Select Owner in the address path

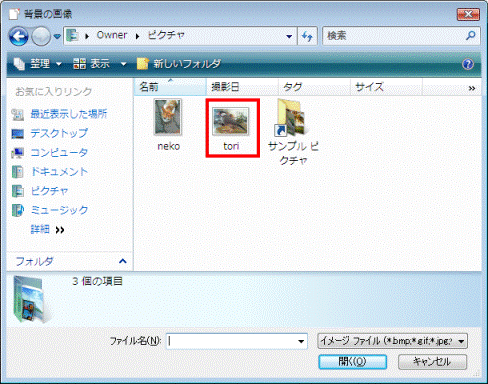coord(112,35)
